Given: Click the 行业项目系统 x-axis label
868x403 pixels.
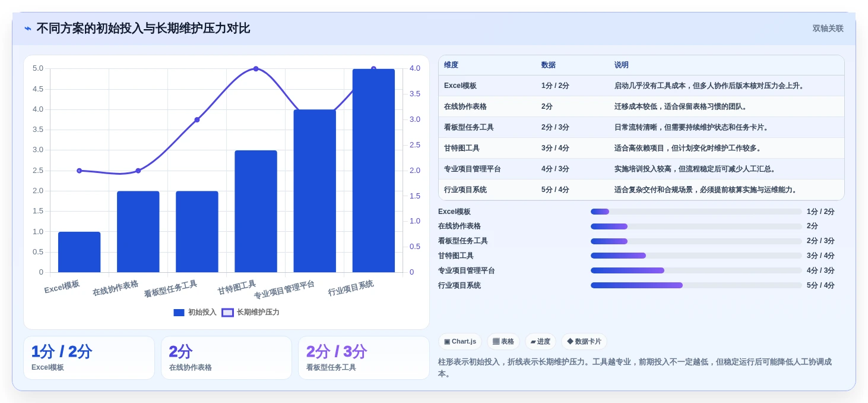Looking at the screenshot, I should [351, 288].
